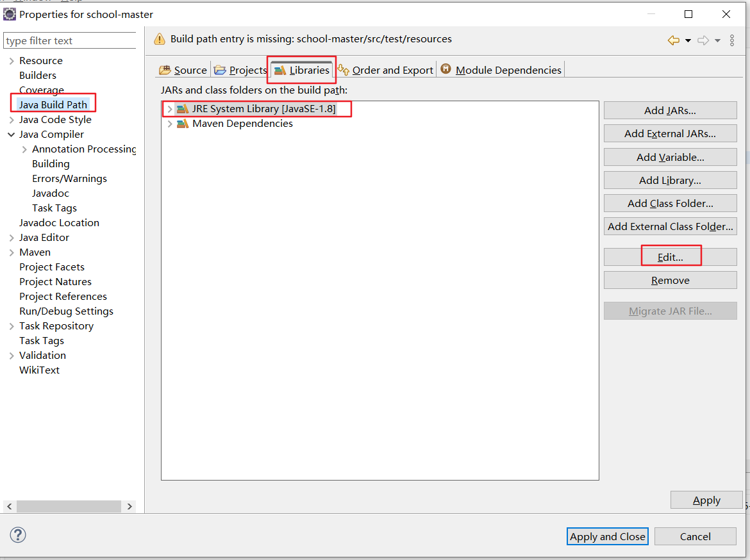Open the help question mark icon

click(19, 535)
